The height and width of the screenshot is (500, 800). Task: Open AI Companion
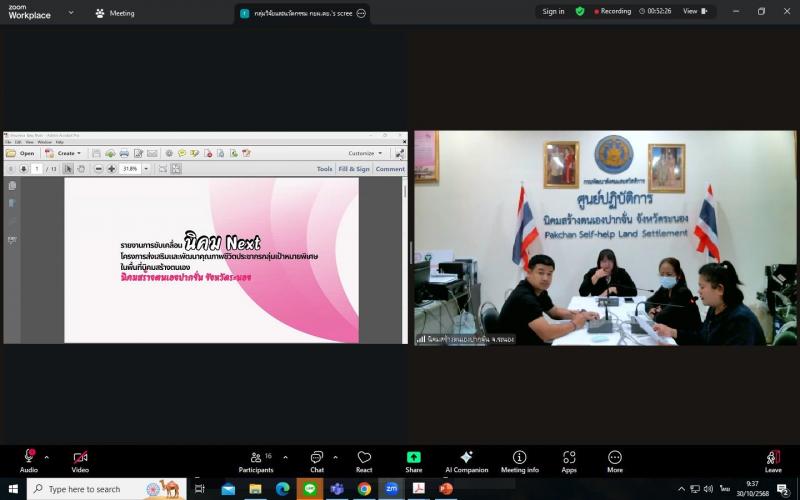tap(466, 460)
